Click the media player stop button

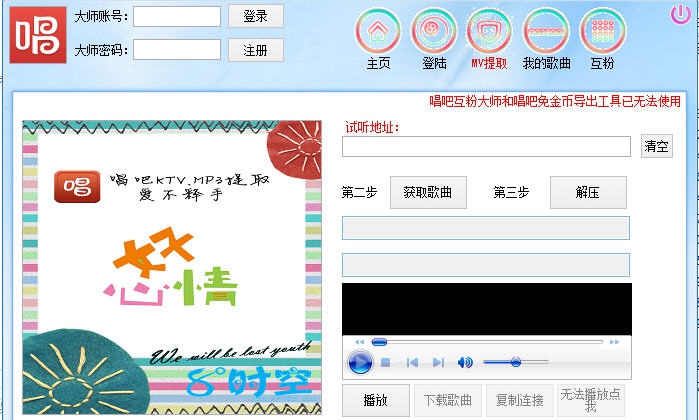pyautogui.click(x=386, y=362)
